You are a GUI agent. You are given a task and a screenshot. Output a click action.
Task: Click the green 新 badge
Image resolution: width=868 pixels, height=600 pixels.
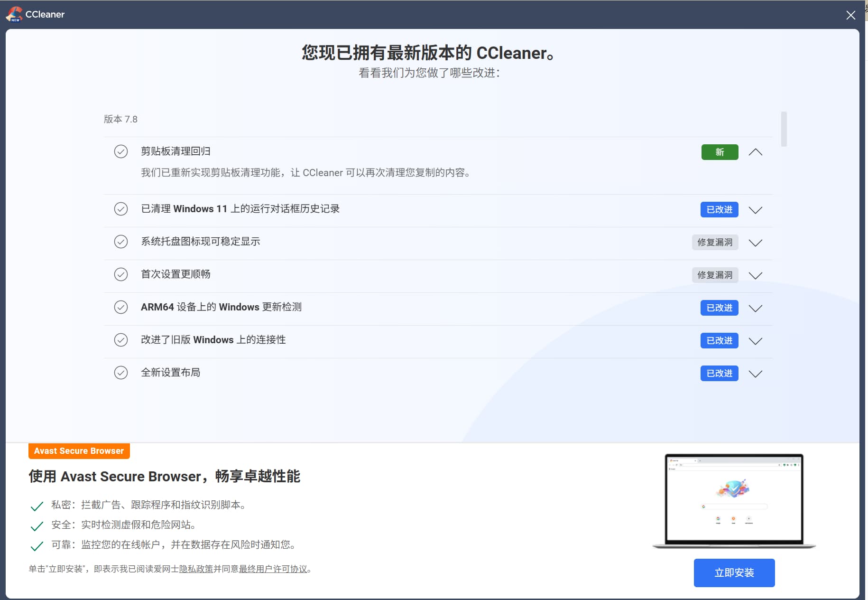[x=720, y=152]
